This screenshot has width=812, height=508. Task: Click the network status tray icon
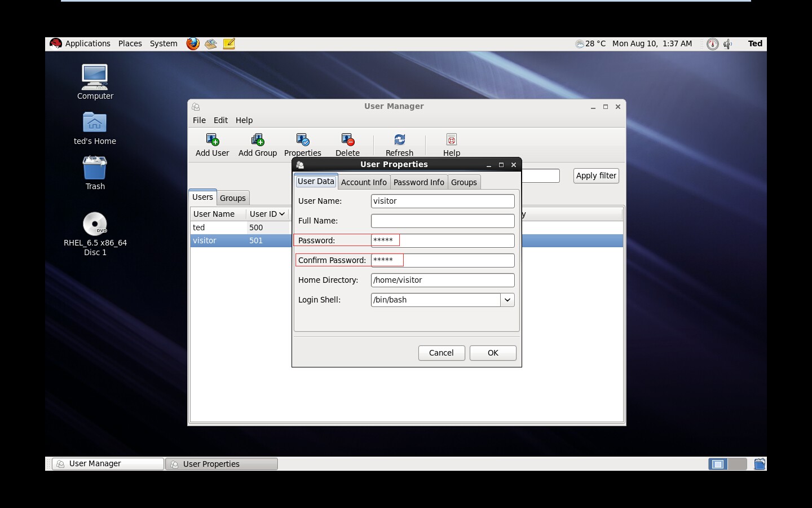click(x=713, y=43)
